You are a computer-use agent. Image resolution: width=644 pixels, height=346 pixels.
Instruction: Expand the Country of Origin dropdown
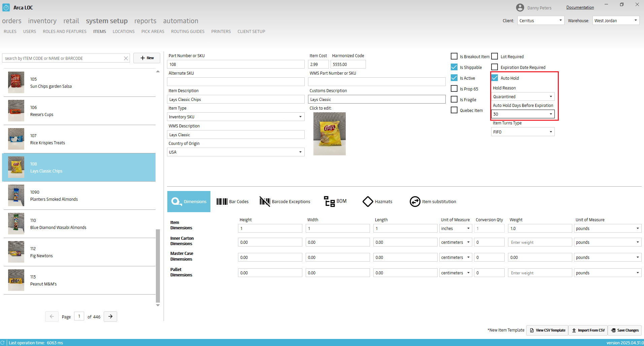click(x=236, y=152)
